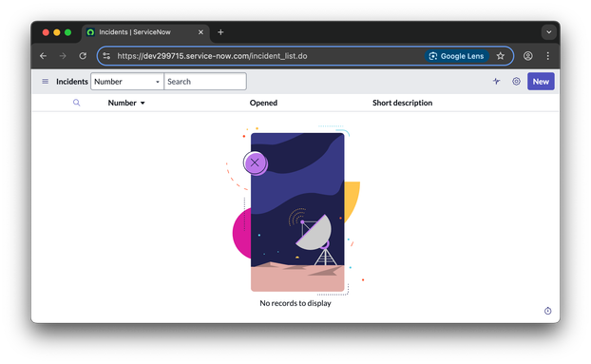Close the Incidents | ServiceNow tab
591x364 pixels.
tap(200, 32)
